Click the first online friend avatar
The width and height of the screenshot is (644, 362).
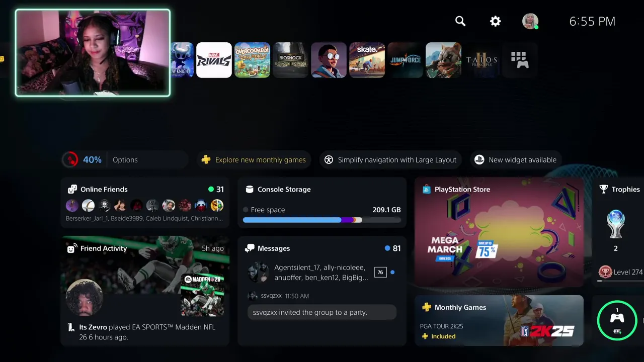tap(72, 205)
